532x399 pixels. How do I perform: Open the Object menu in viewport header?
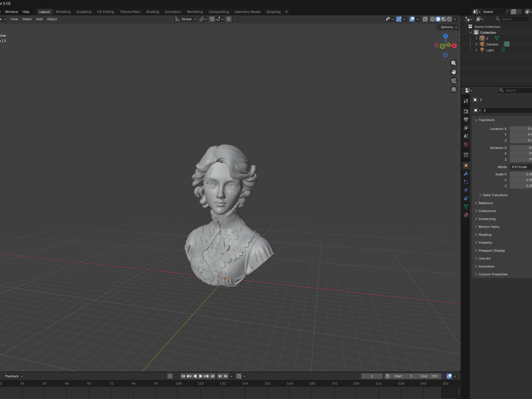click(52, 19)
